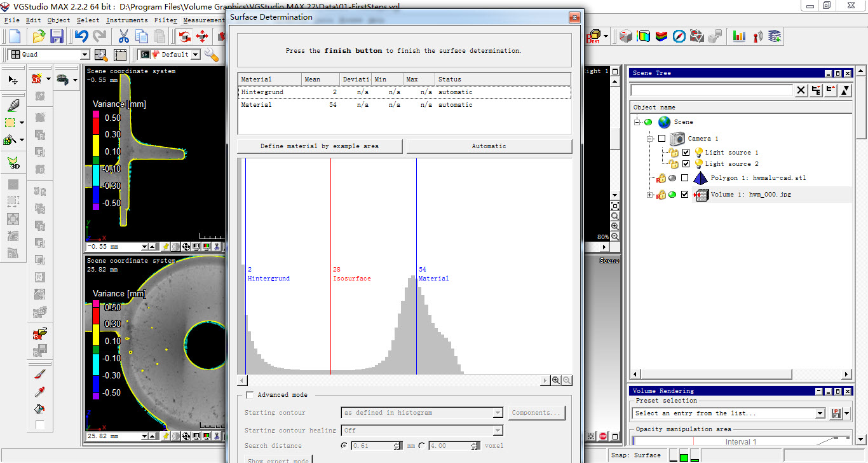Image resolution: width=868 pixels, height=463 pixels.
Task: Open the wall thickness rainbow cylinder analysis icon
Action: click(644, 36)
